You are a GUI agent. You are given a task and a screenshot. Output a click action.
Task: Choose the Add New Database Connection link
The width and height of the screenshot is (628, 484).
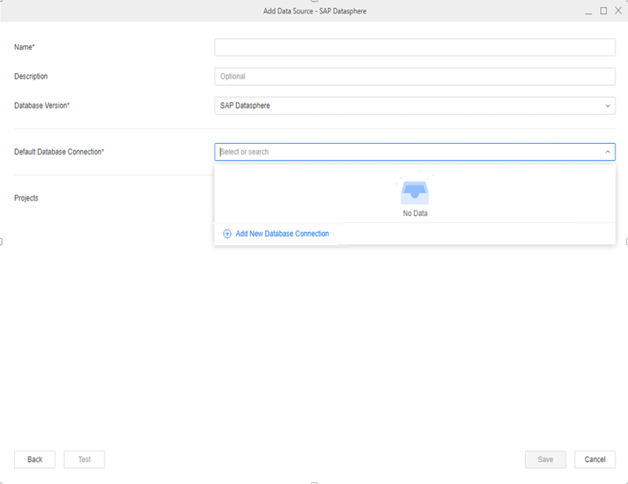(282, 234)
